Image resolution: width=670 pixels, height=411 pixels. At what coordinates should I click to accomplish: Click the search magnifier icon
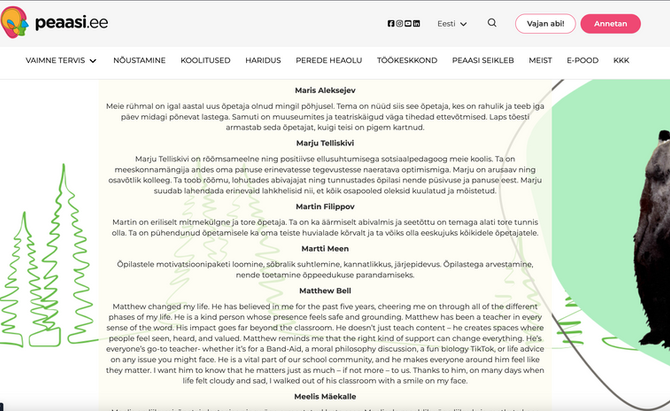point(492,23)
